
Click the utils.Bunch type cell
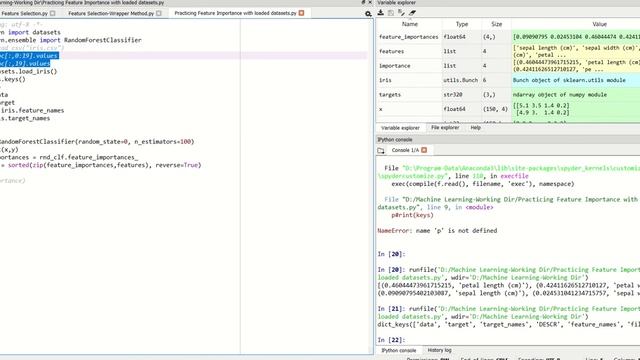(x=460, y=80)
